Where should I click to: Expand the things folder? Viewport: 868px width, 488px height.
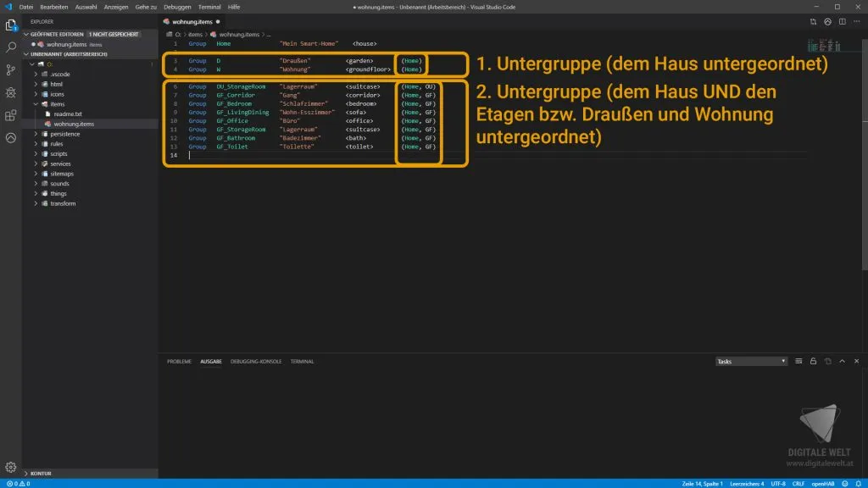coord(36,194)
